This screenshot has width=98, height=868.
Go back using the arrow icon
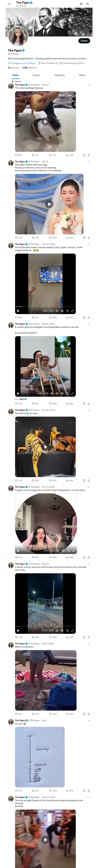9,4
